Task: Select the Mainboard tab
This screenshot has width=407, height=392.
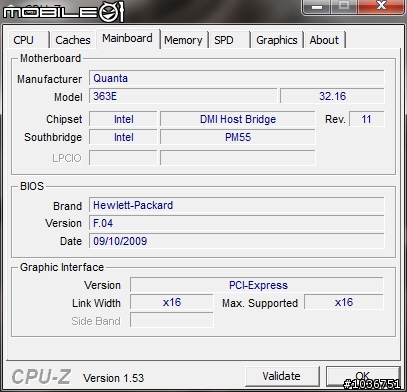Action: [127, 39]
